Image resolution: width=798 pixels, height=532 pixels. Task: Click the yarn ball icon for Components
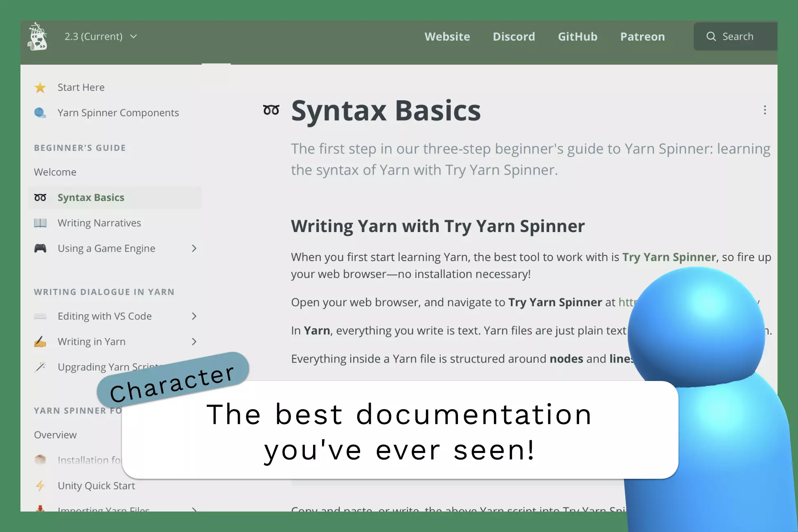(40, 113)
